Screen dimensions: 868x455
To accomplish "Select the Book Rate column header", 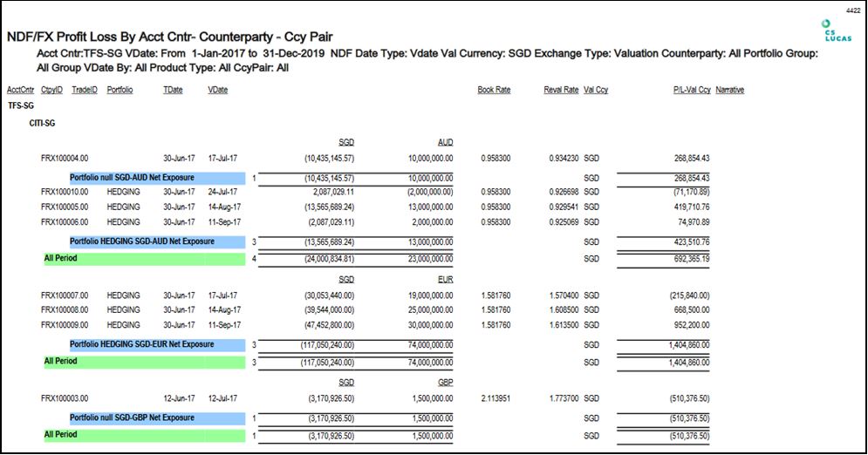I will (493, 90).
